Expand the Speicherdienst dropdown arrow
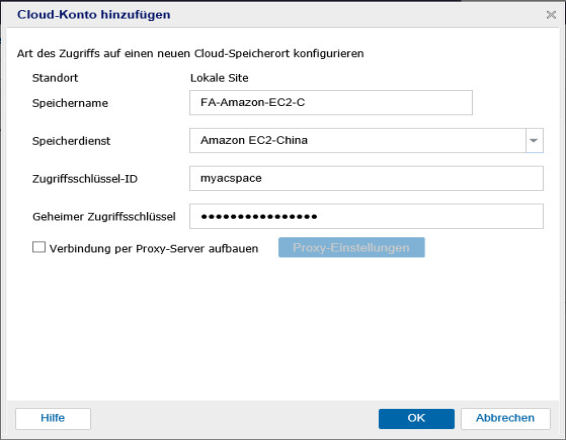The width and height of the screenshot is (566, 440). (x=534, y=140)
